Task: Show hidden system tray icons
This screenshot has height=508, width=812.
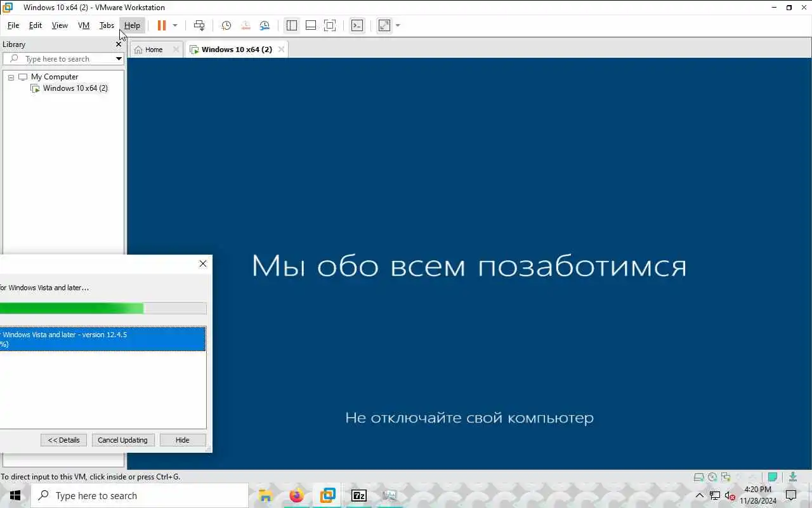Action: (700, 496)
